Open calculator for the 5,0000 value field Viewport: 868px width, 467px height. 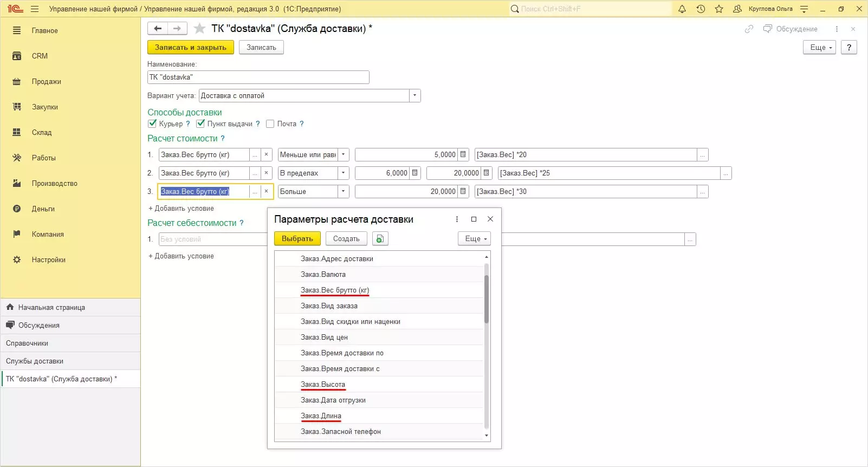pyautogui.click(x=463, y=155)
